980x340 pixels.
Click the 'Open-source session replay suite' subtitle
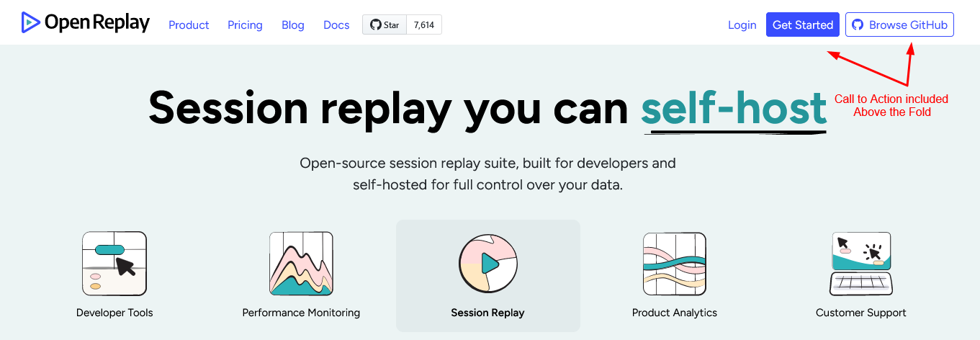click(488, 174)
